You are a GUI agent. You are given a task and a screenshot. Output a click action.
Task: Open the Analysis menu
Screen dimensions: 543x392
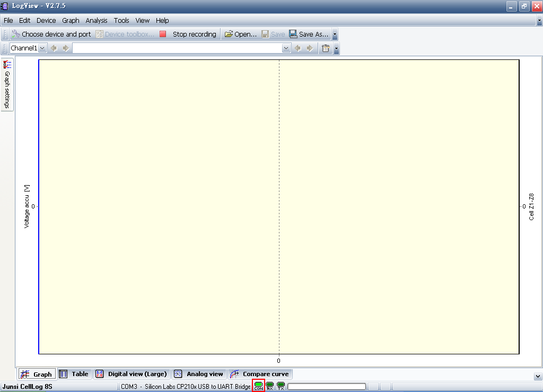97,21
